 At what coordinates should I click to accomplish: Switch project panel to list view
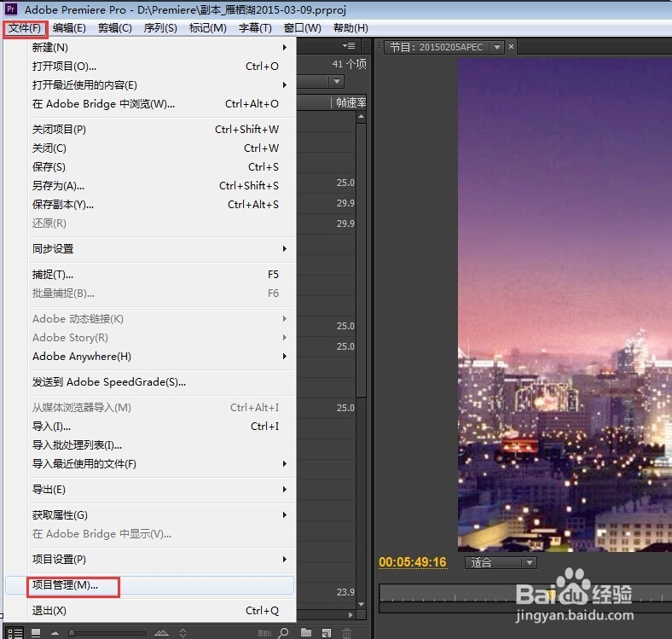15,633
